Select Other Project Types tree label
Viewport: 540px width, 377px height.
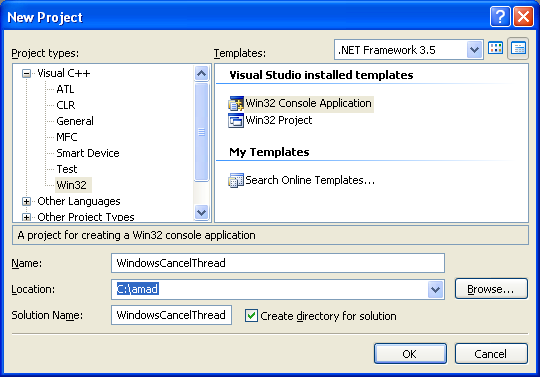point(86,217)
